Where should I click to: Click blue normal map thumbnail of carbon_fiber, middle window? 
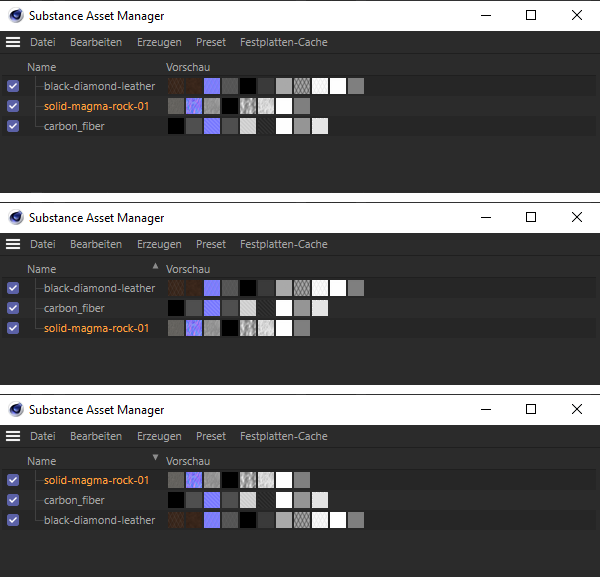click(212, 308)
